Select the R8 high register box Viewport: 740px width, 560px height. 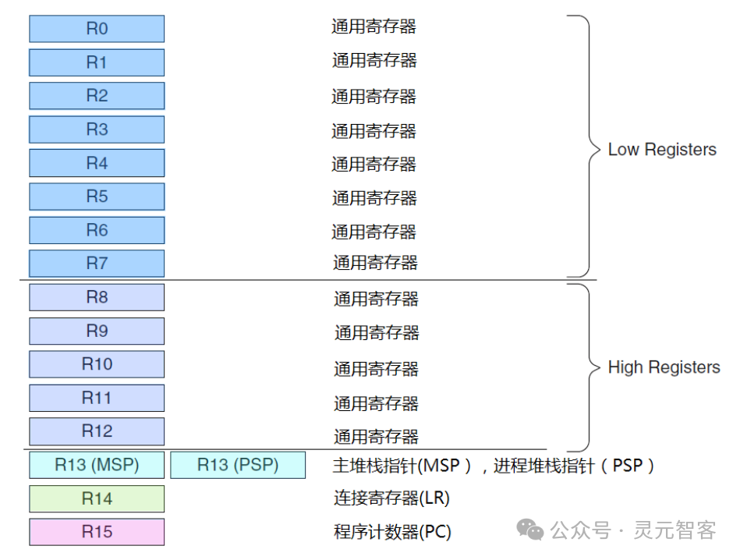click(97, 297)
